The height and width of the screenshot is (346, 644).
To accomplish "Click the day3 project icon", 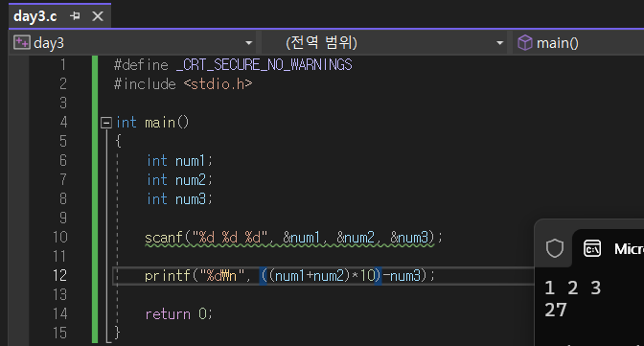I will click(x=21, y=42).
